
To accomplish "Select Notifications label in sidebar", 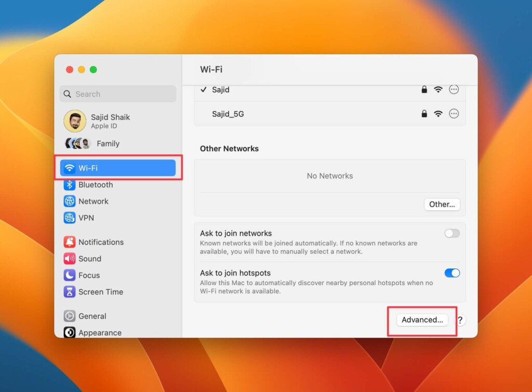I will click(x=101, y=242).
